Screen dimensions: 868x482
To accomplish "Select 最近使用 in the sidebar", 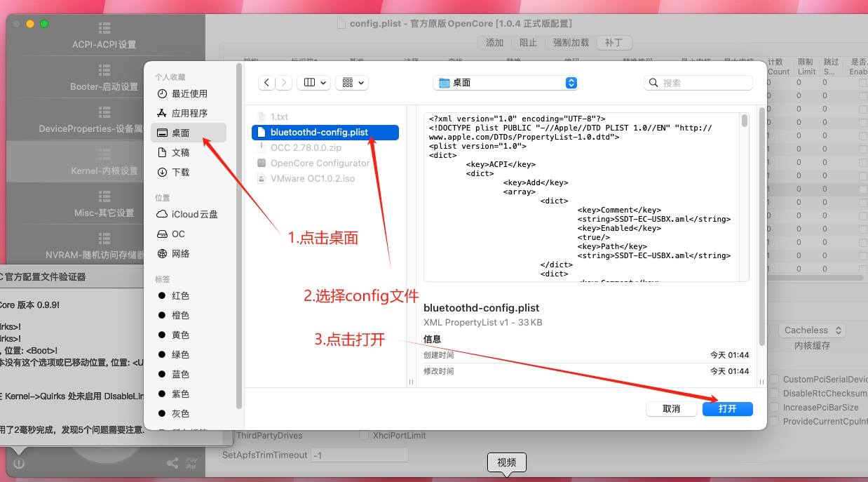I will (x=189, y=93).
